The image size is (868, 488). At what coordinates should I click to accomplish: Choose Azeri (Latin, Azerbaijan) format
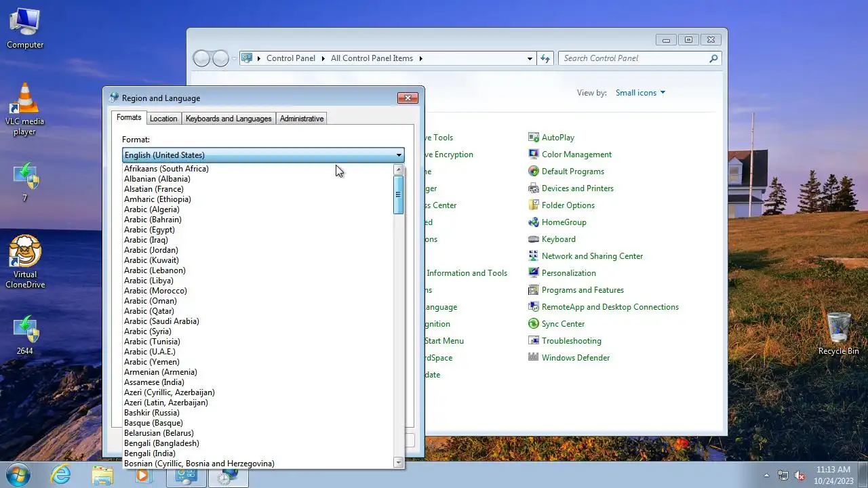pos(258,403)
